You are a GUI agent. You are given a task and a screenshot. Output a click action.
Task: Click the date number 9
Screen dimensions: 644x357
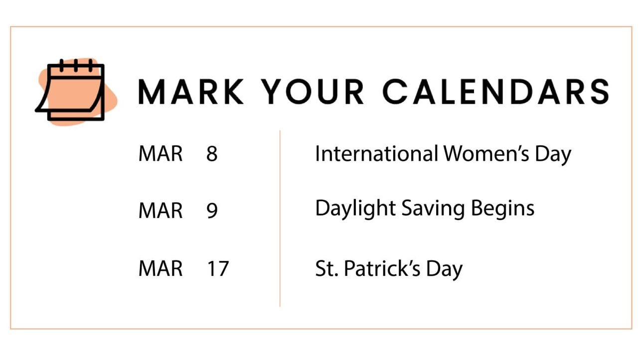pyautogui.click(x=212, y=211)
